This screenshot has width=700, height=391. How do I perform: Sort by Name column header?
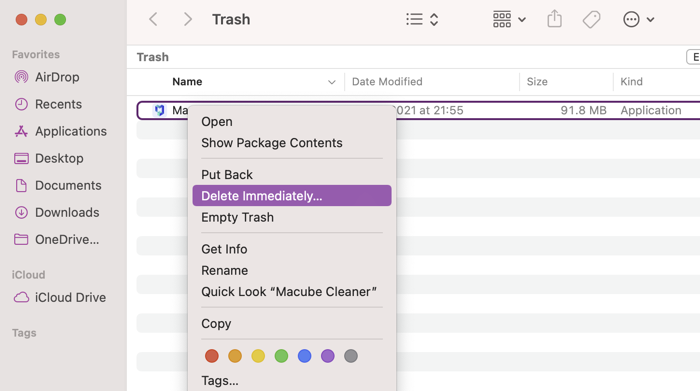[187, 82]
